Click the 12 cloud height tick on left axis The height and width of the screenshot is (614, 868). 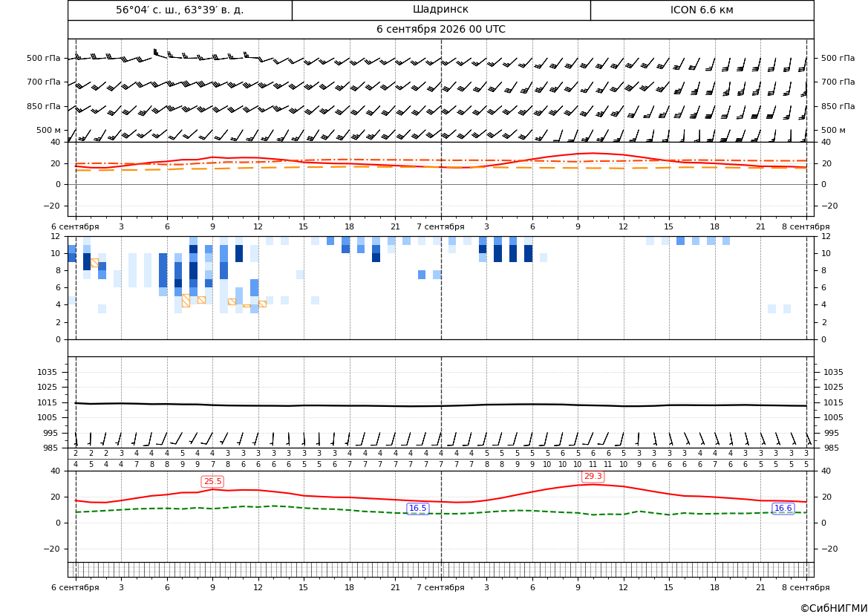pos(56,236)
